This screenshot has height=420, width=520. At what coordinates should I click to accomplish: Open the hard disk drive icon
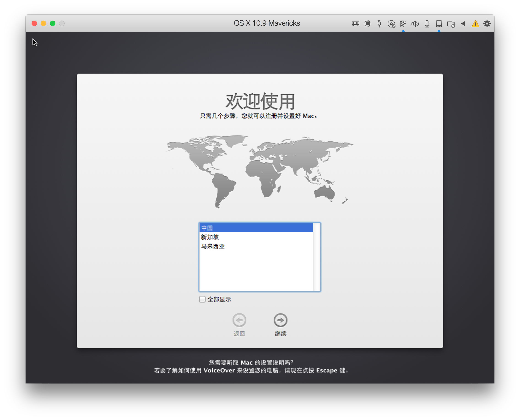click(x=439, y=24)
